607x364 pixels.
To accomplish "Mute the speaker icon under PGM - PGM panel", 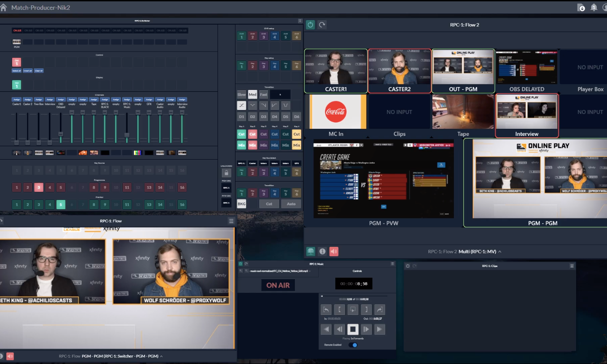I will 9,356.
